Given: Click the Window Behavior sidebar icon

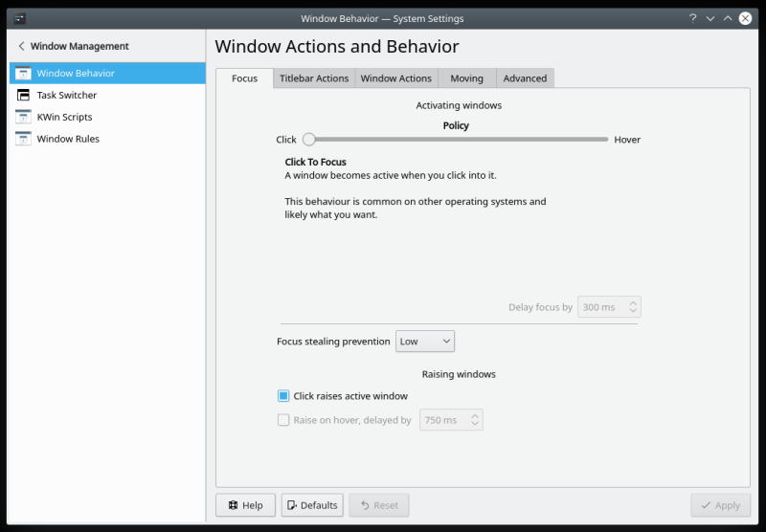Looking at the screenshot, I should pos(23,74).
